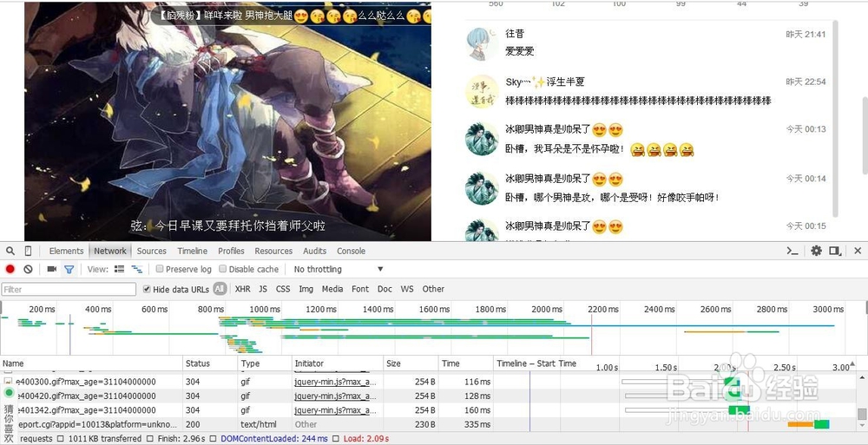The width and height of the screenshot is (868, 445).
Task: Select request e400420.gif row
Action: [428, 396]
